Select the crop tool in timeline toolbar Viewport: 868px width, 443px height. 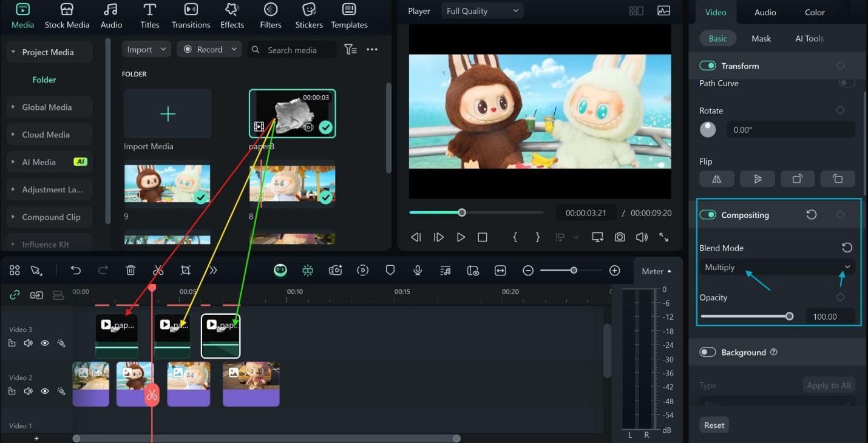click(186, 271)
